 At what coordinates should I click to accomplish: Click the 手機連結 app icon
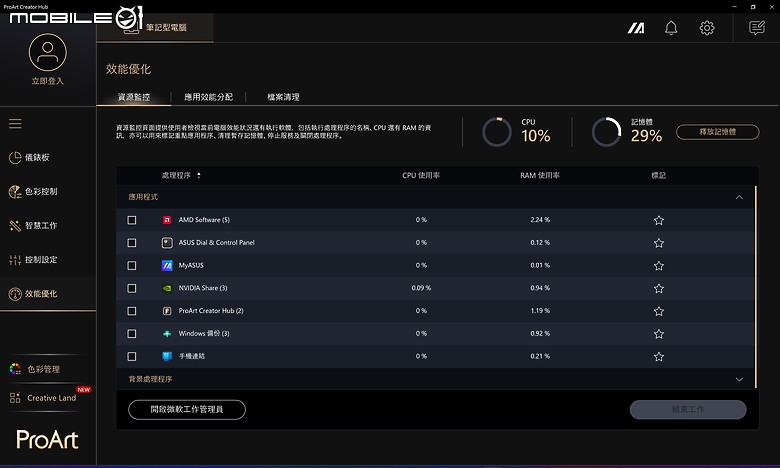pyautogui.click(x=167, y=356)
